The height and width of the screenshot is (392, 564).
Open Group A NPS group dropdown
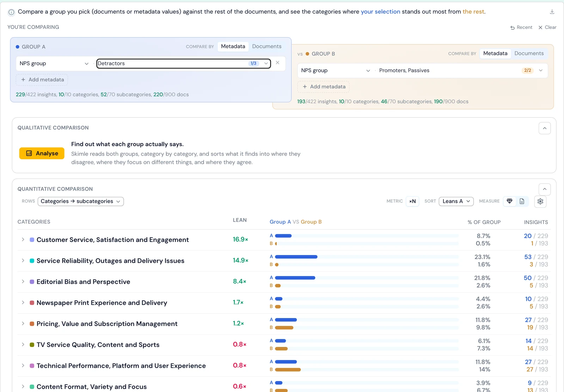coord(54,63)
